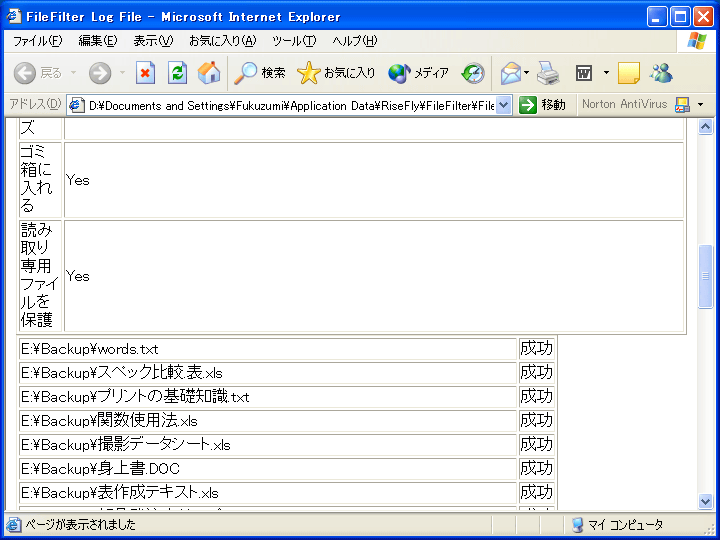The width and height of the screenshot is (720, 540).
Task: Click 成功 status beside words.txt
Action: click(x=536, y=349)
